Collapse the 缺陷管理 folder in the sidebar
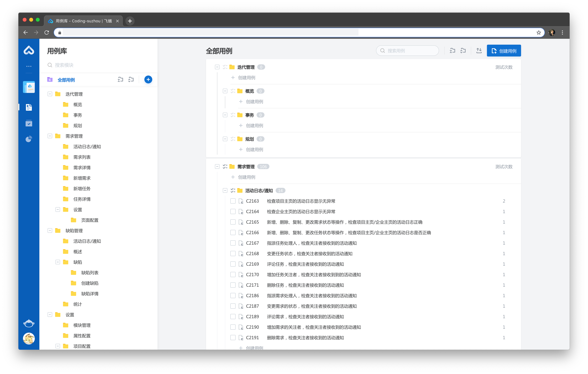The image size is (588, 374). (x=50, y=231)
